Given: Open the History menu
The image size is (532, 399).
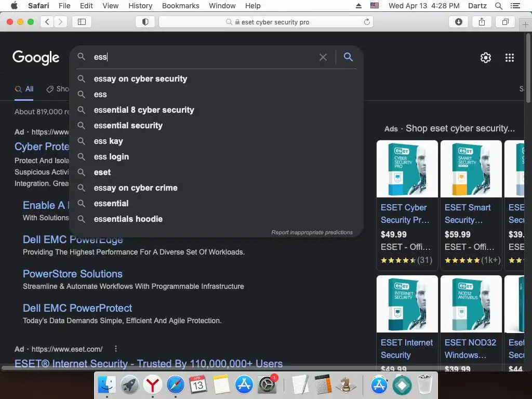Looking at the screenshot, I should point(140,6).
